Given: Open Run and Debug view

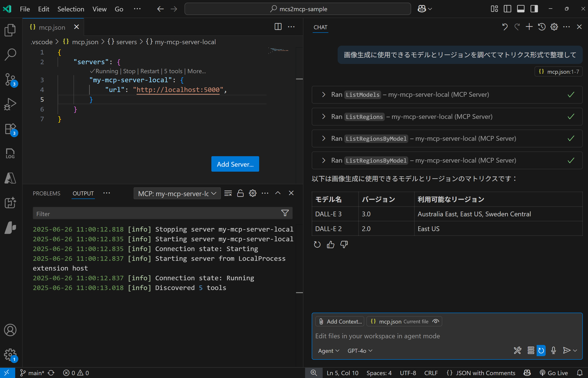Looking at the screenshot, I should (x=10, y=104).
